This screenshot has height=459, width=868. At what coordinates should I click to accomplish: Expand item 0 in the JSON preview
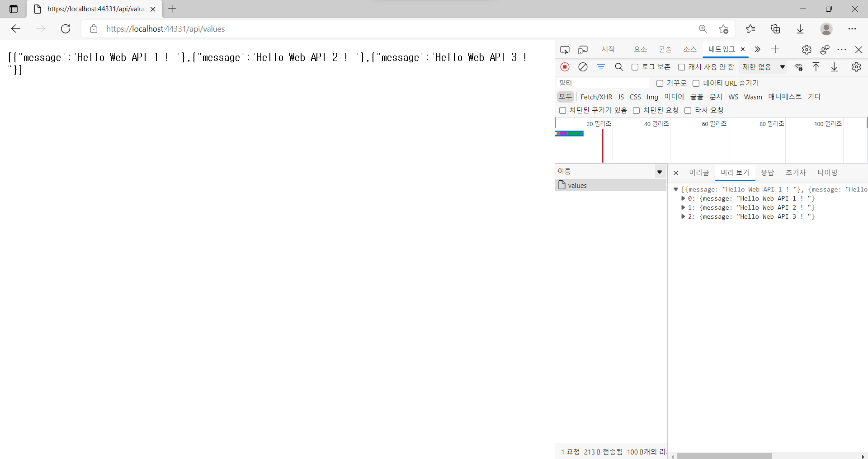point(683,199)
